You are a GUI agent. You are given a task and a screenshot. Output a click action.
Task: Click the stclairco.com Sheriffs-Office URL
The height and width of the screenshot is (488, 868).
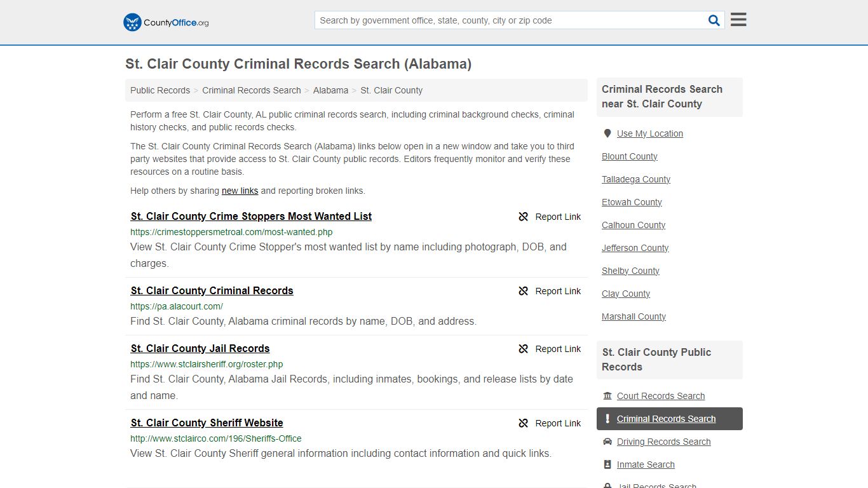tap(216, 438)
